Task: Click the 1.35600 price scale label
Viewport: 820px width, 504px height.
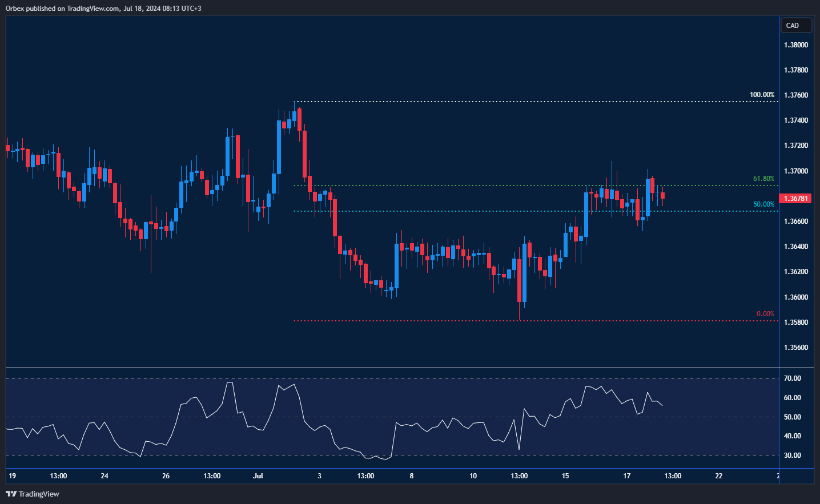Action: pyautogui.click(x=795, y=348)
